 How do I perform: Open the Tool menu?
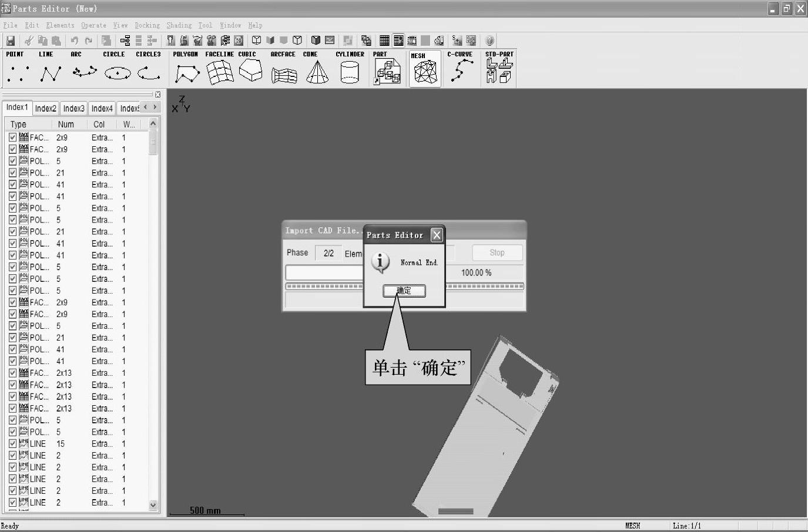[205, 25]
